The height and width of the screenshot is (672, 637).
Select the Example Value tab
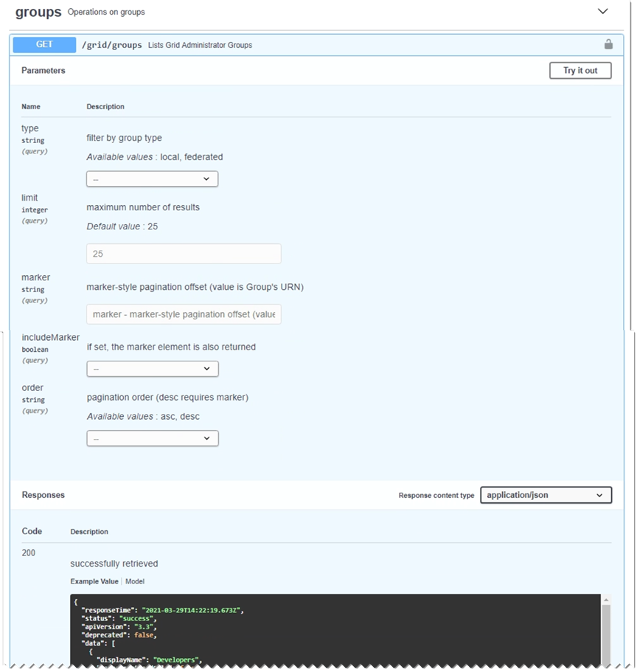point(94,581)
